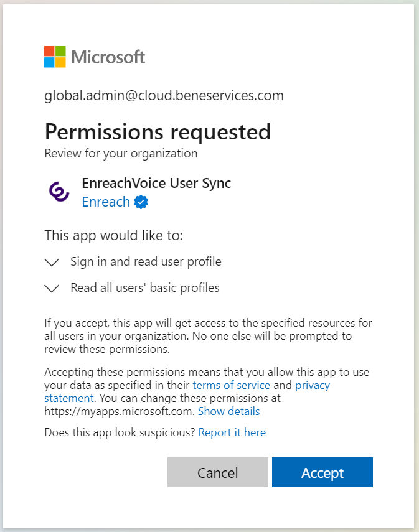Click the myapps.microsoft.com URL text
Image resolution: width=419 pixels, height=532 pixels.
click(x=120, y=411)
